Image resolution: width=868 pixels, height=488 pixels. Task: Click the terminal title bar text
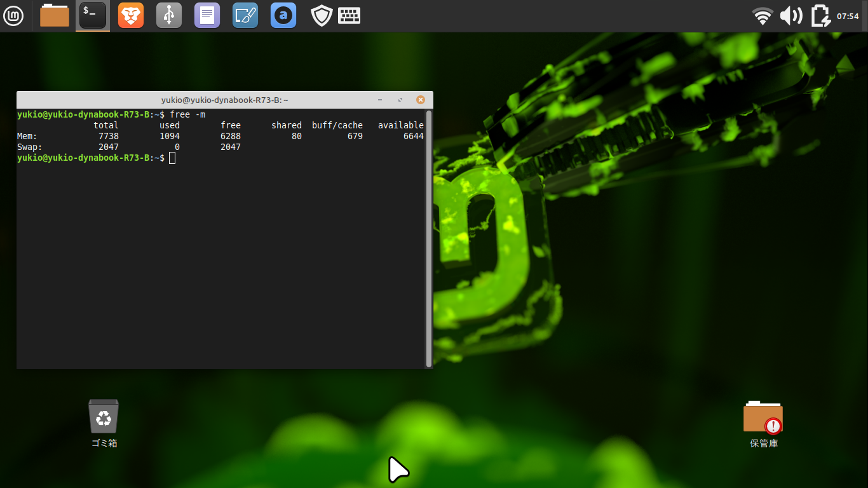pyautogui.click(x=225, y=100)
